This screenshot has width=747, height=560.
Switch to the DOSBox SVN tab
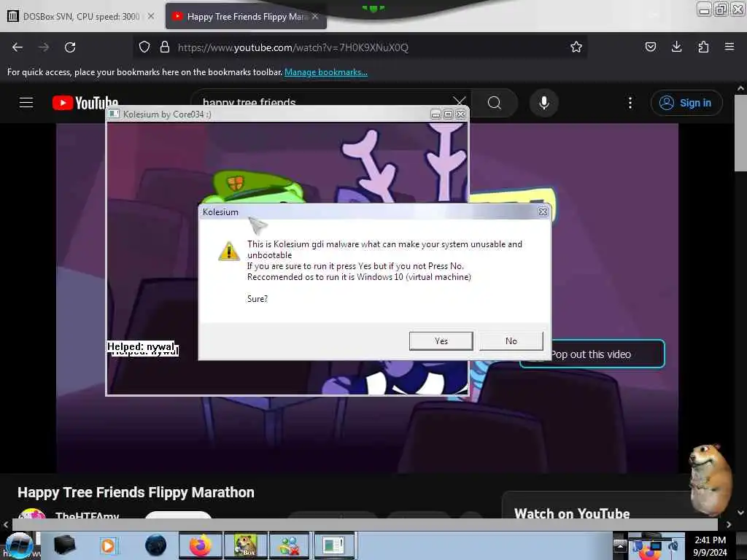click(81, 17)
